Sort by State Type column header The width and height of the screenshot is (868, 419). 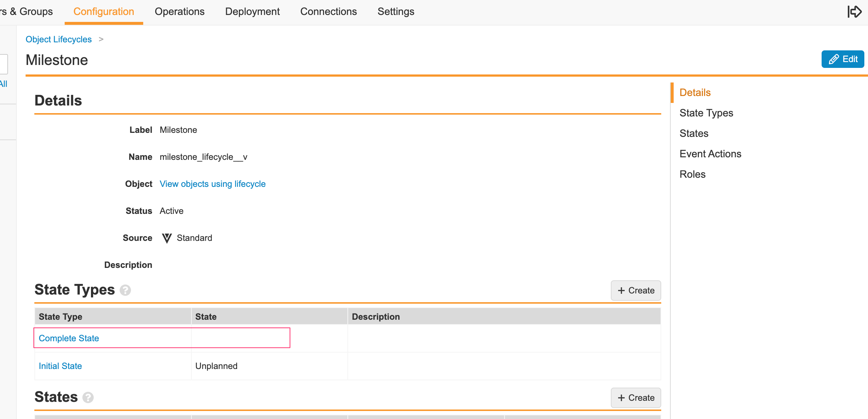(61, 317)
